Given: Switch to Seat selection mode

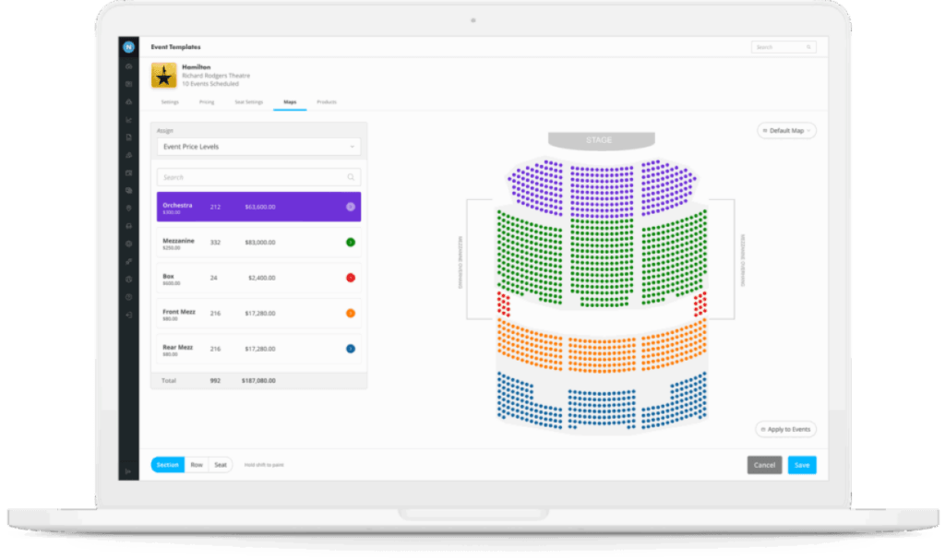Looking at the screenshot, I should (x=221, y=465).
